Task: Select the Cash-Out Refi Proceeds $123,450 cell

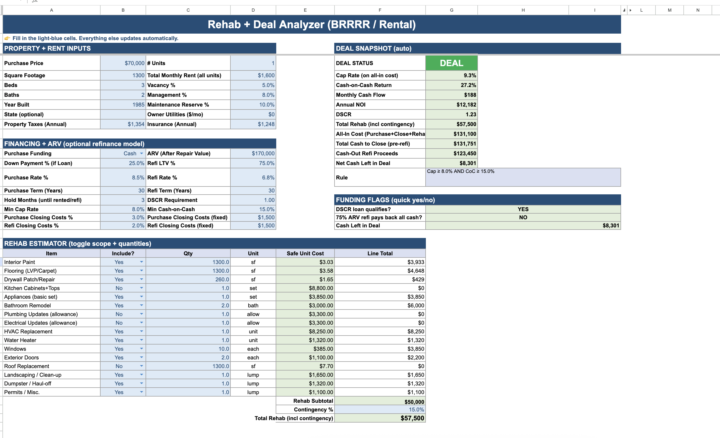Action: pos(451,153)
